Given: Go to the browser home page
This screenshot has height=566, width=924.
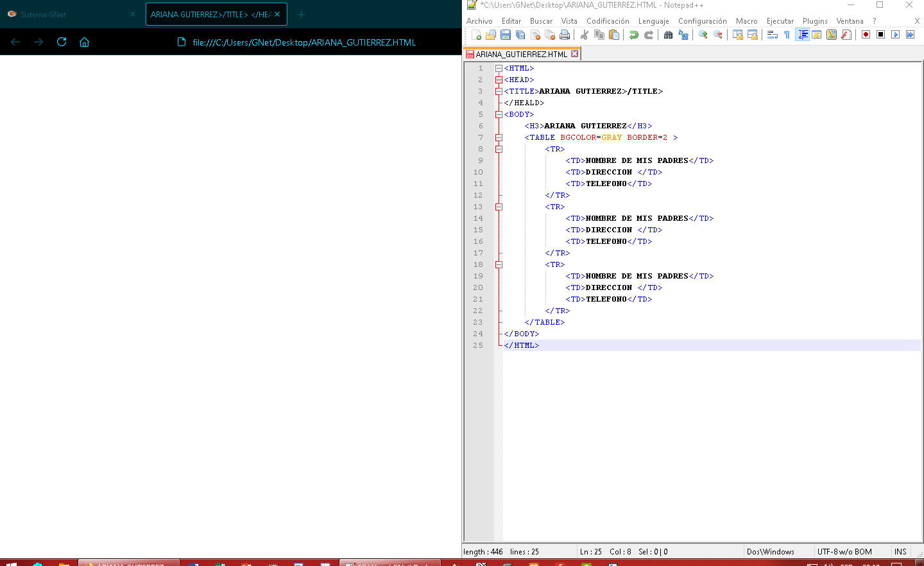Looking at the screenshot, I should tap(84, 42).
